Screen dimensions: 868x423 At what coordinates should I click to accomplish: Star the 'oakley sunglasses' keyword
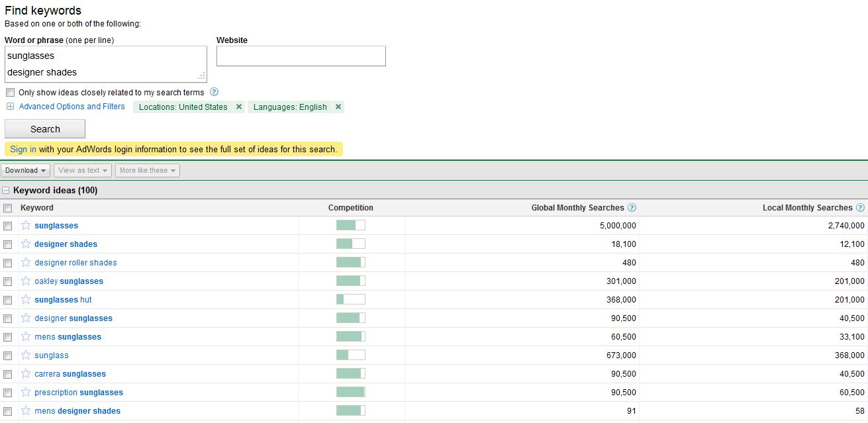pyautogui.click(x=26, y=281)
